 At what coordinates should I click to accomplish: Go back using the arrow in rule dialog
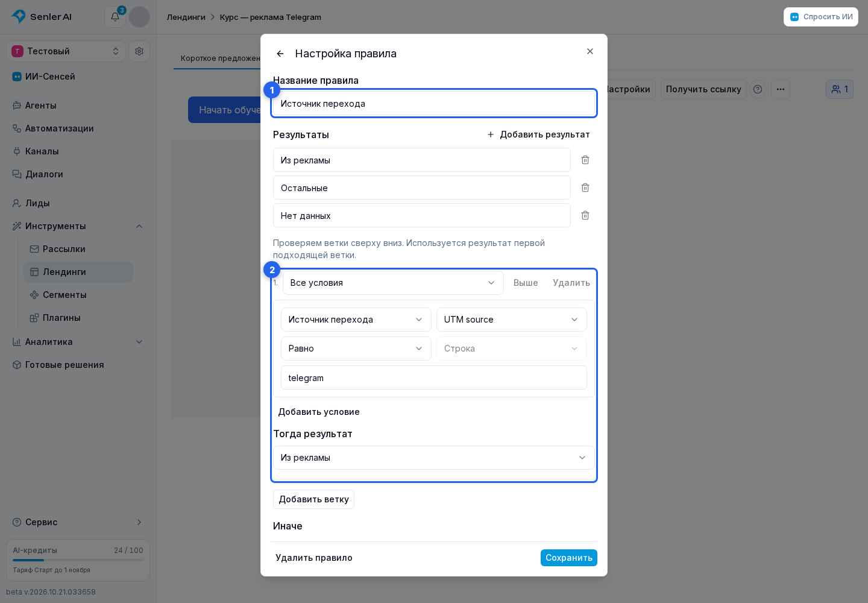pos(280,54)
